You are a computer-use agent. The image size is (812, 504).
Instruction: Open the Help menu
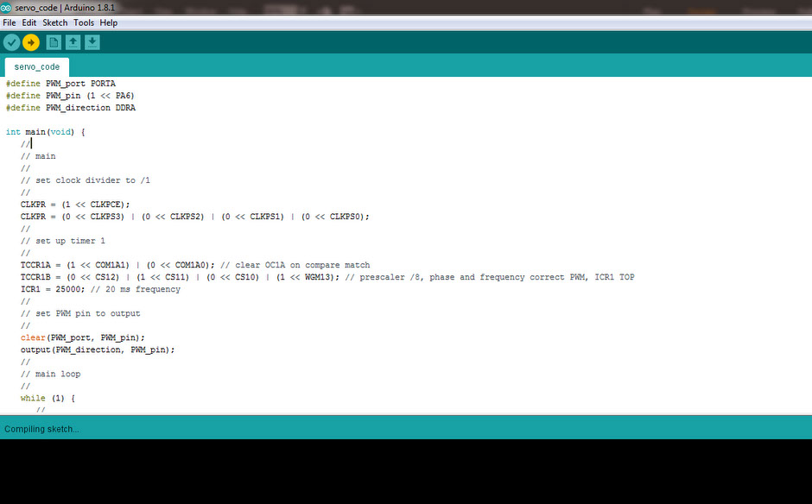tap(108, 22)
